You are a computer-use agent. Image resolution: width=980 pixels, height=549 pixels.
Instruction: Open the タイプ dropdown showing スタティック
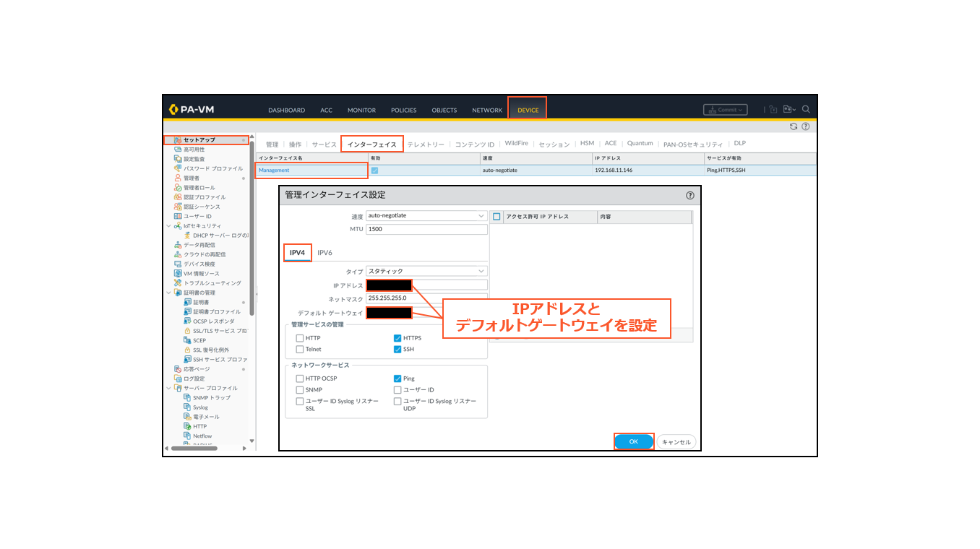(426, 270)
